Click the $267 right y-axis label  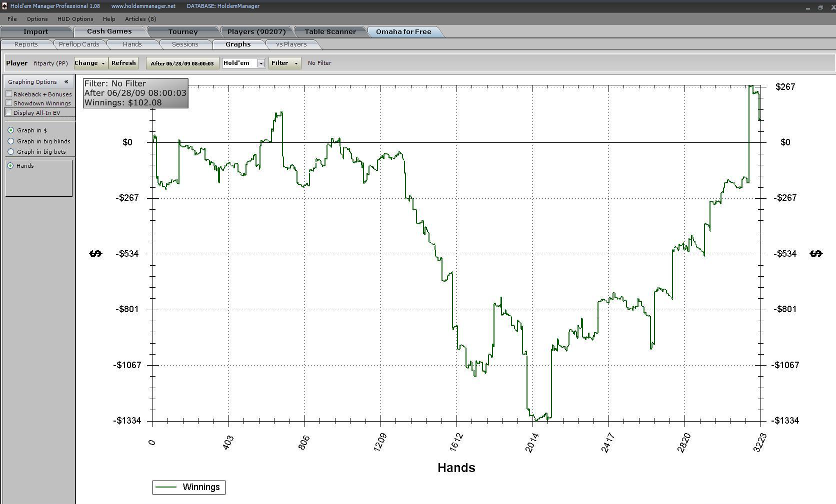(x=785, y=87)
